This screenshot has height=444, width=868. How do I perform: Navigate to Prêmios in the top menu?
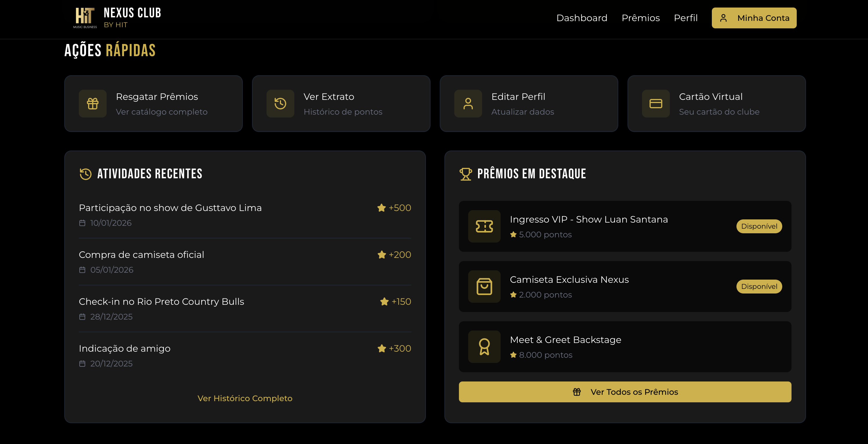click(641, 18)
